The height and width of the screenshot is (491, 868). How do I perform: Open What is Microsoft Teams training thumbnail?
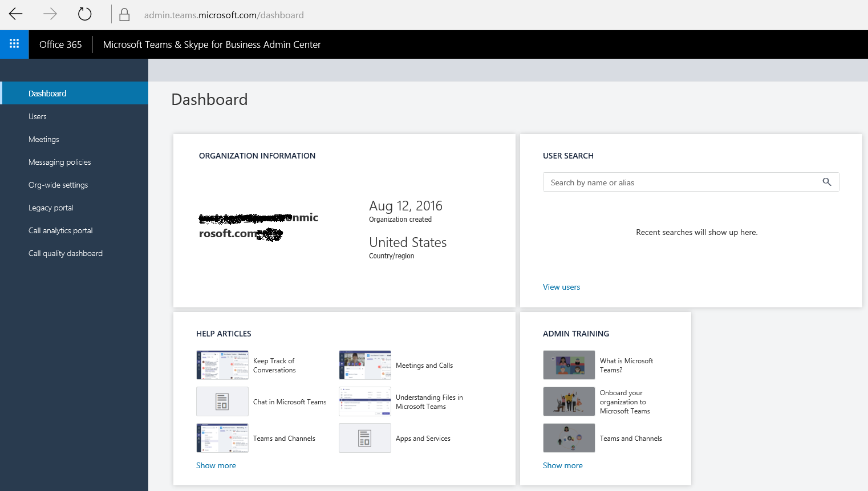tap(569, 365)
